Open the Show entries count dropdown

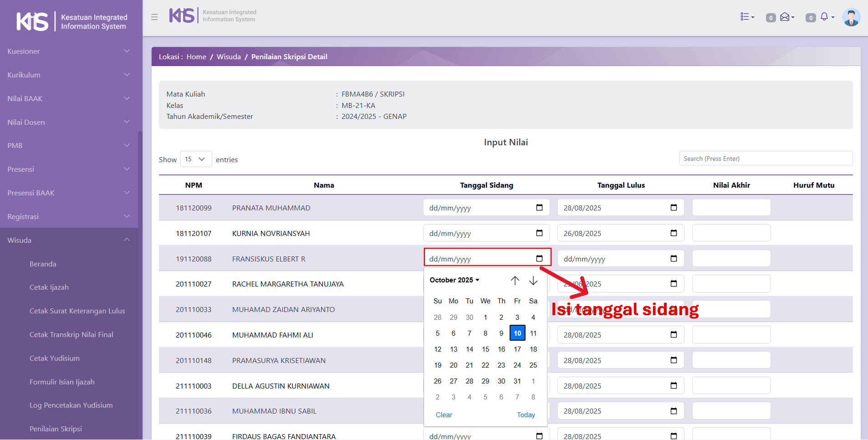pos(196,159)
